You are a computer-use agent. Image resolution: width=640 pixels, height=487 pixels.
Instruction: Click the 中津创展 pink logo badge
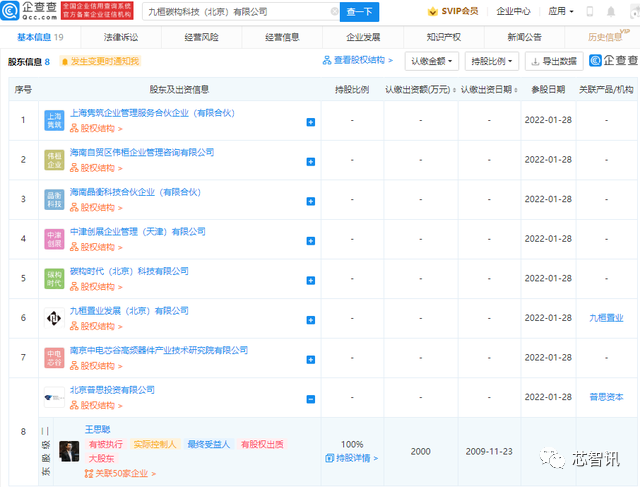point(54,239)
